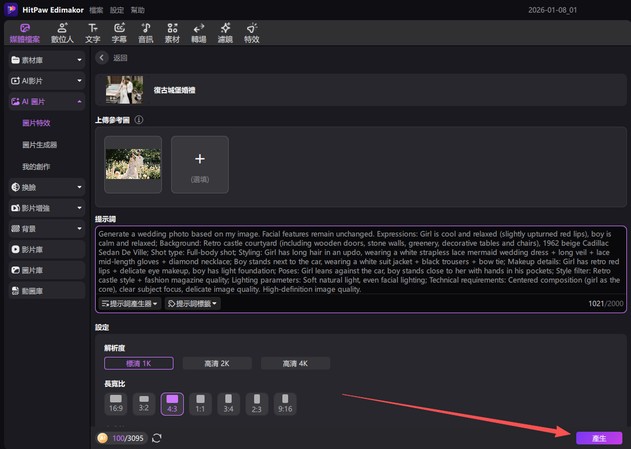Screen dimensions: 631x449
Task: Expand the 素材庫 sidebar section
Action: pos(46,60)
